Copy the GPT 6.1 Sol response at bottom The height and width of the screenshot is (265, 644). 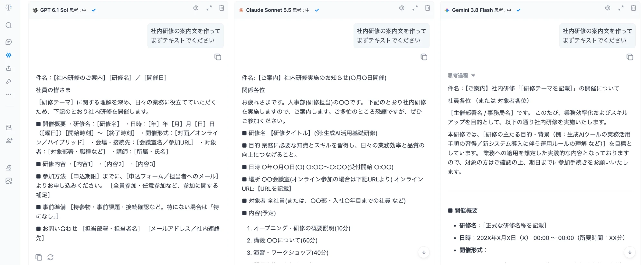[x=39, y=257]
